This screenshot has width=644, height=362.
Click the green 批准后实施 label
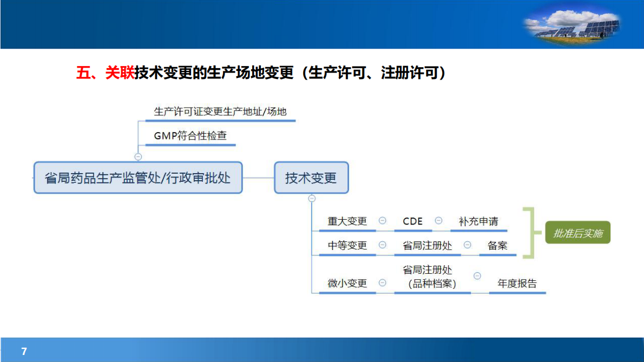(577, 233)
